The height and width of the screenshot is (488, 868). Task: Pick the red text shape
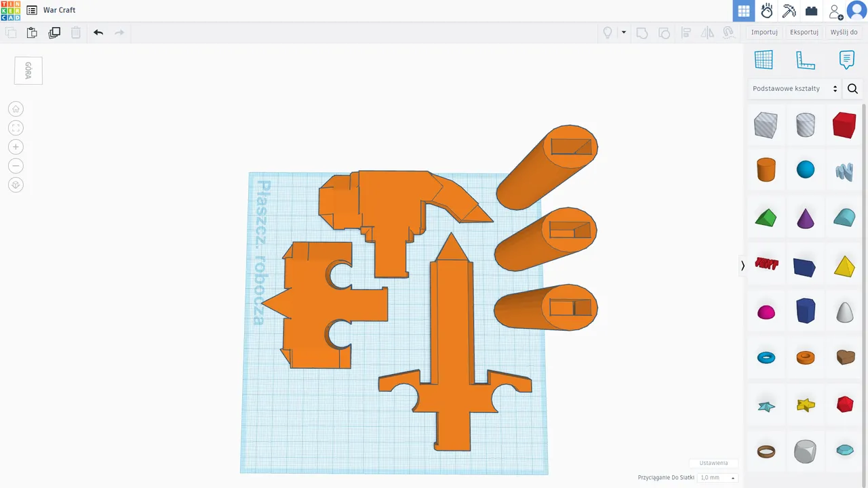766,263
